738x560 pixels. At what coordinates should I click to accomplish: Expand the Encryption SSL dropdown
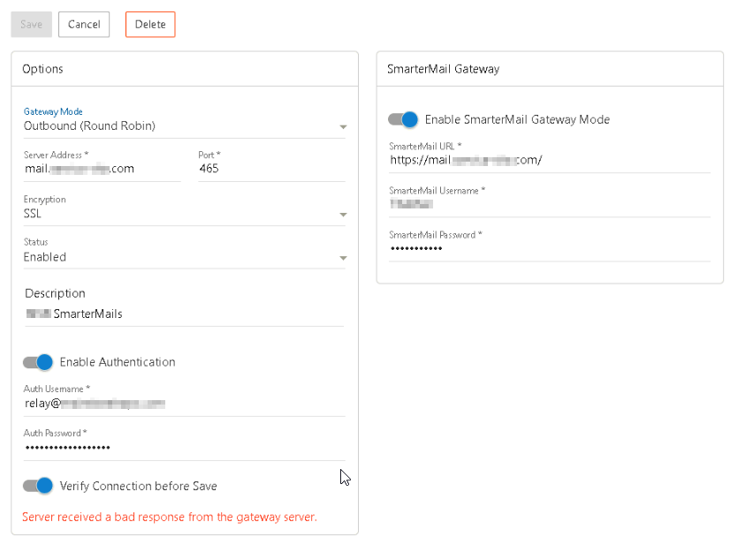(x=184, y=214)
